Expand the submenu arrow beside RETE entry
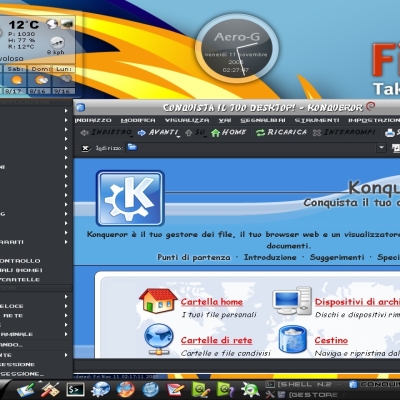This screenshot has width=400, height=400. [66, 315]
